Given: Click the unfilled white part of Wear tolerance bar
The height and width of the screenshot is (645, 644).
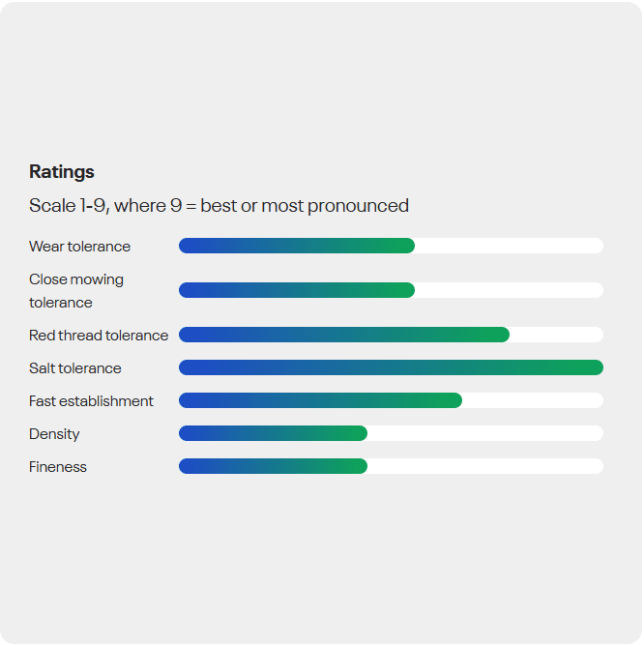Looking at the screenshot, I should [x=509, y=246].
